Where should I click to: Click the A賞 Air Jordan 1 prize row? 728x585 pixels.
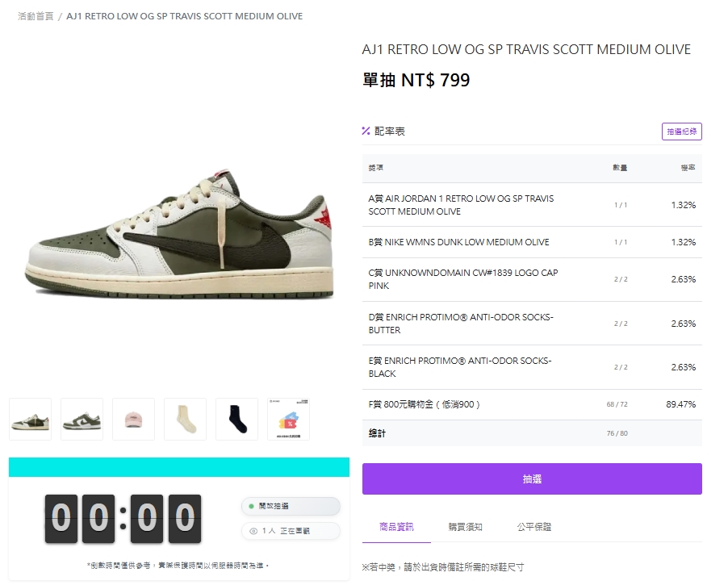click(532, 205)
